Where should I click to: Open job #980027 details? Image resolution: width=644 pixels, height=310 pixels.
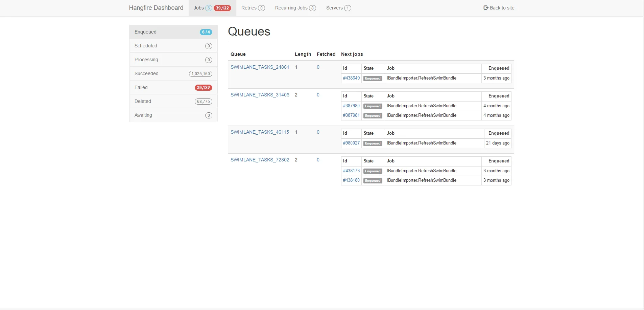[351, 143]
